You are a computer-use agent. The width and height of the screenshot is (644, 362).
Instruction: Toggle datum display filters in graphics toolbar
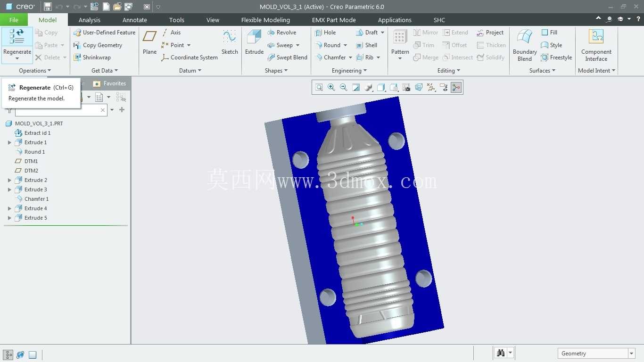pos(431,87)
